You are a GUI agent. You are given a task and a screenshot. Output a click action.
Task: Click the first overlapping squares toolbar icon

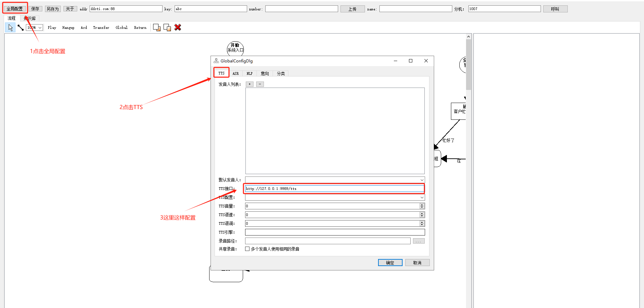pyautogui.click(x=156, y=28)
